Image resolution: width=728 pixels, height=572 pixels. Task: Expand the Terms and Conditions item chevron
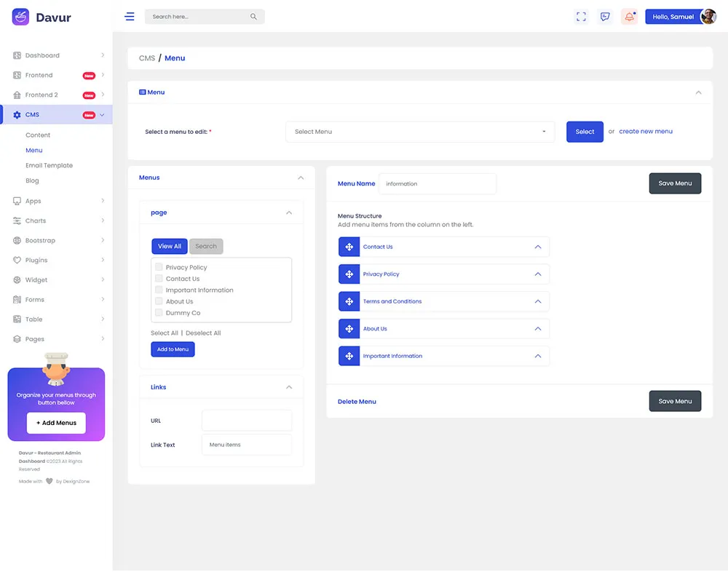538,302
